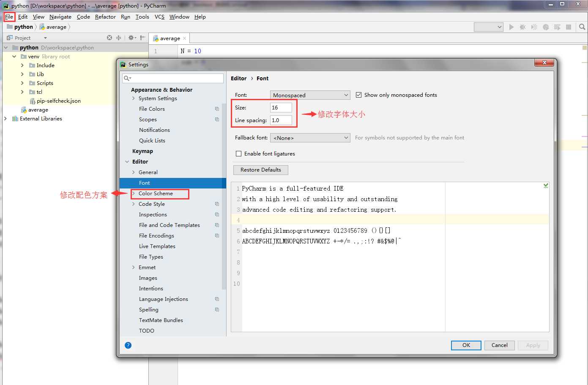Click the Debug bug icon in toolbar
Screen dimensions: 588x385
(x=523, y=27)
